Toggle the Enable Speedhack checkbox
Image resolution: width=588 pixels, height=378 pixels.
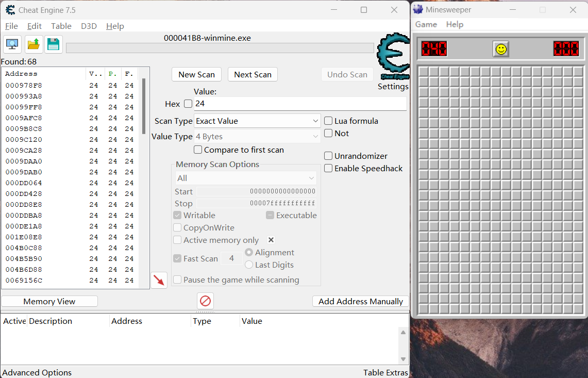pos(328,169)
